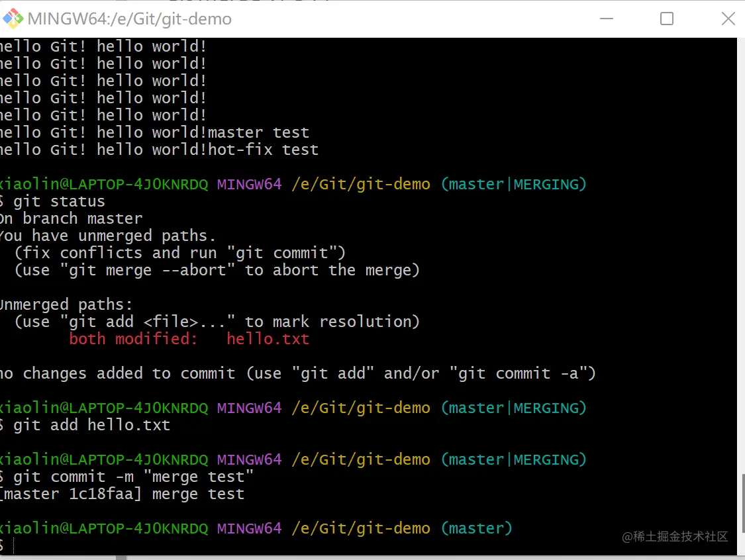Maximize the MINGW64 terminal window
745x560 pixels.
pos(667,19)
